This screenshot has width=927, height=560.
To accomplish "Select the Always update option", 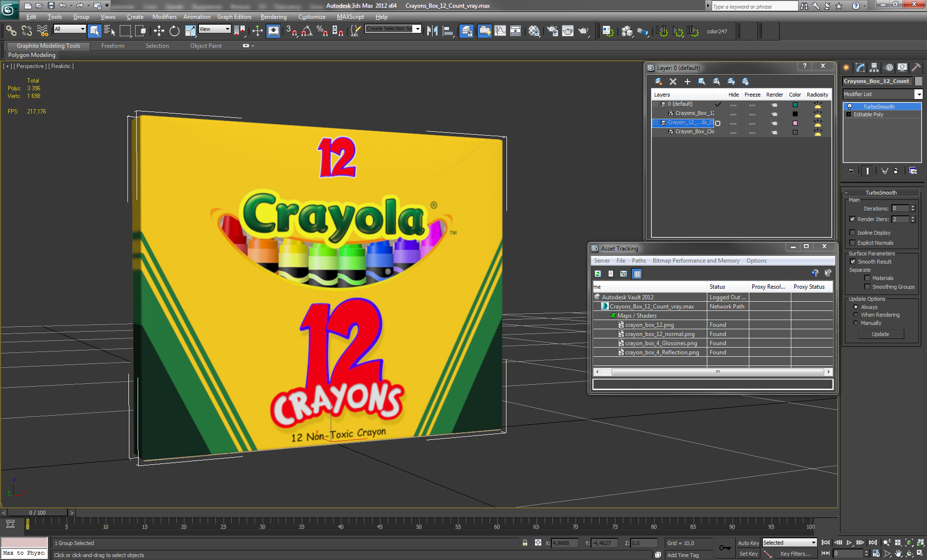I will pos(856,307).
